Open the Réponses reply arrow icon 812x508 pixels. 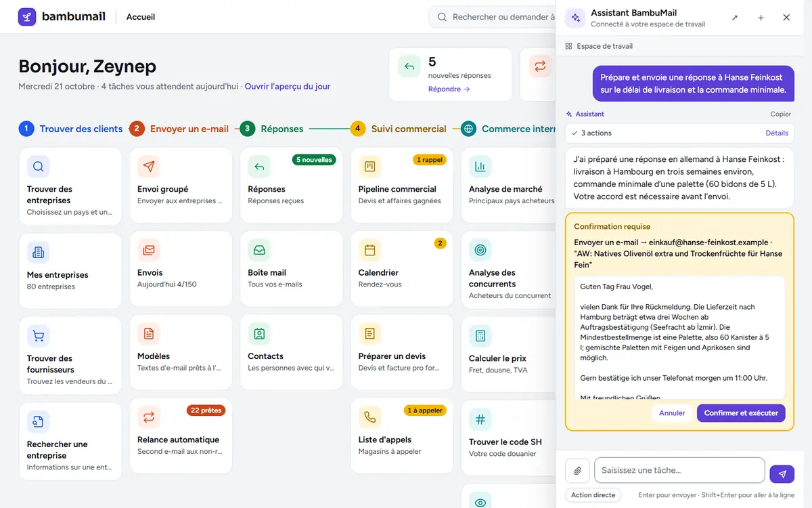(x=259, y=166)
